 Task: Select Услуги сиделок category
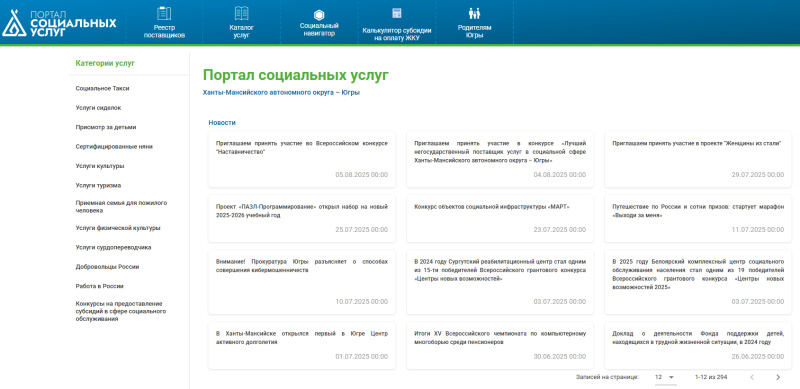tap(98, 108)
